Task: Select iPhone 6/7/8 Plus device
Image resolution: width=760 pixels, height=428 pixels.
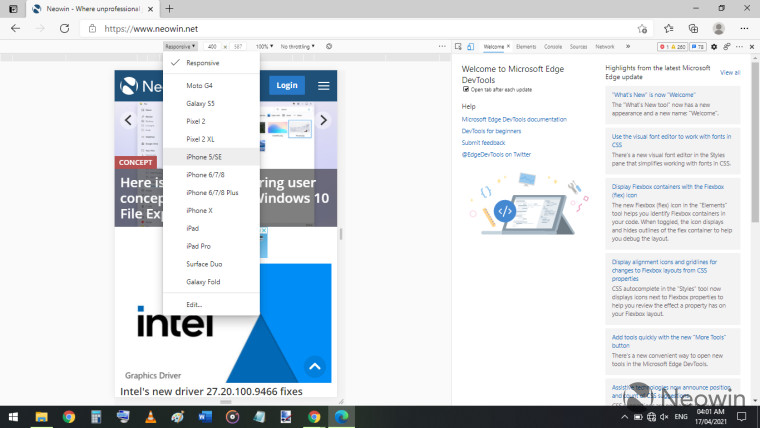Action: point(211,192)
